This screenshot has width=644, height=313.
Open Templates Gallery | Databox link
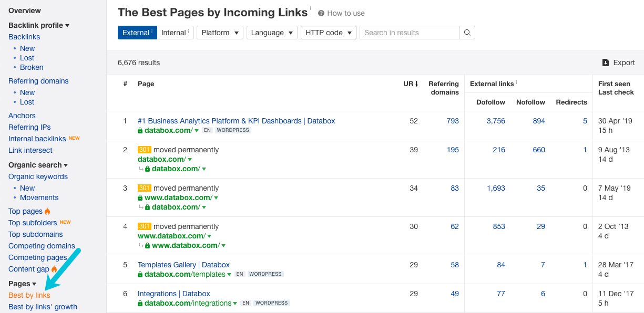183,265
